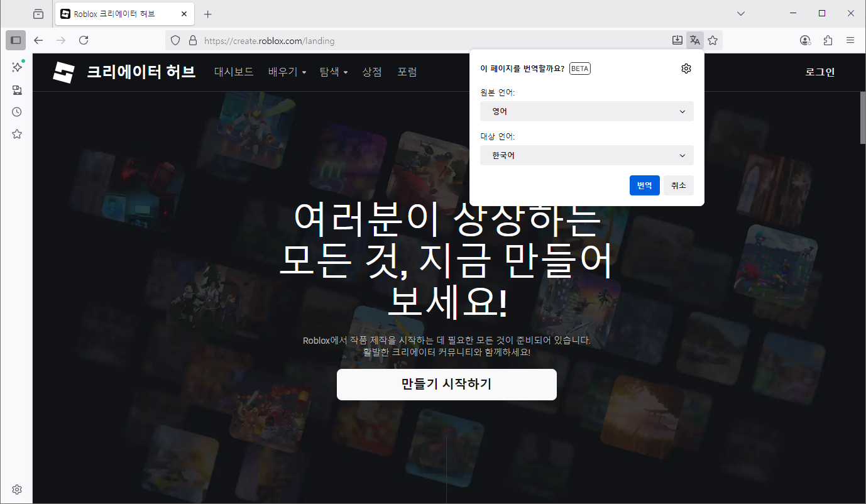Open 대시보드 in the navigation bar
The image size is (866, 504).
tap(234, 72)
